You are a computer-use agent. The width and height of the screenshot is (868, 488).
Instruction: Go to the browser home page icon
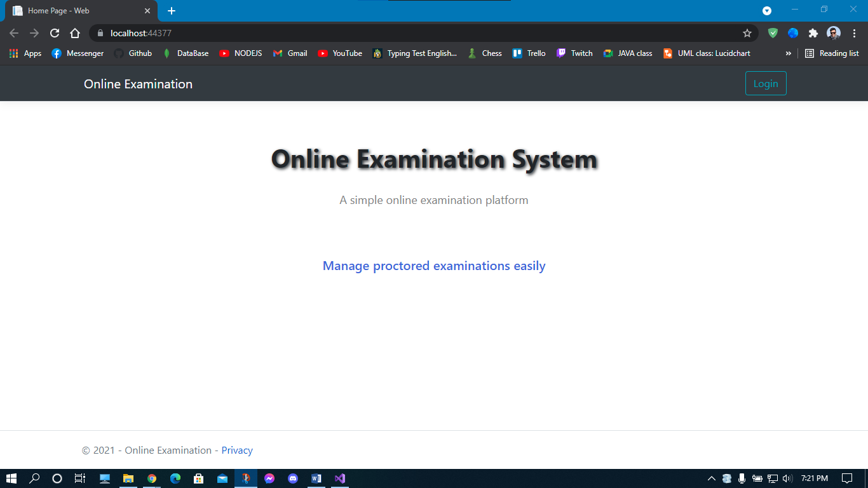pos(75,33)
